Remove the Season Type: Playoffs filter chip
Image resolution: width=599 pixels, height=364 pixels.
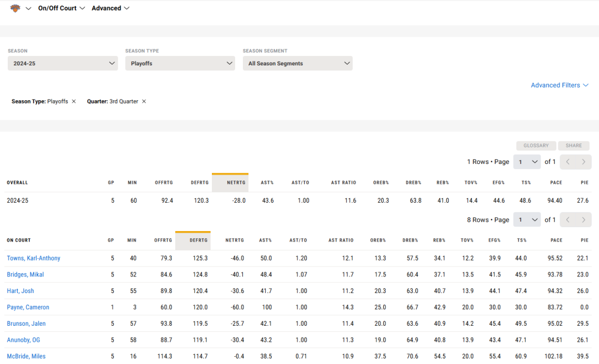[x=74, y=101]
